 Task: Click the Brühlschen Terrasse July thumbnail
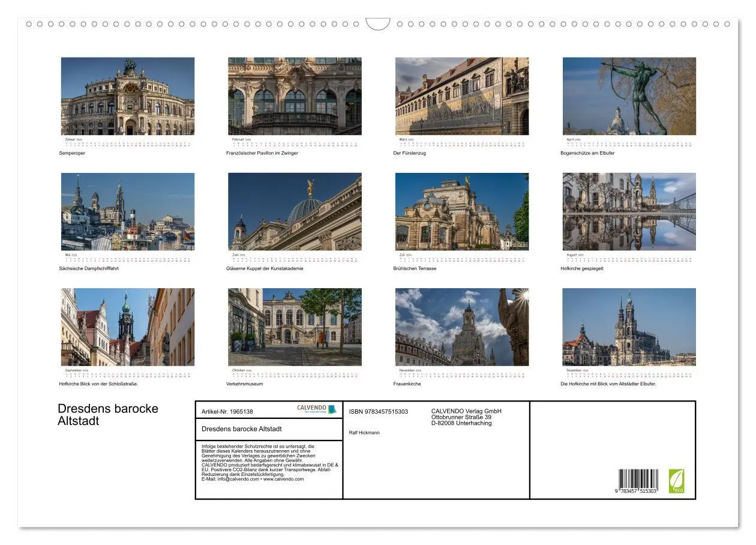pos(462,210)
